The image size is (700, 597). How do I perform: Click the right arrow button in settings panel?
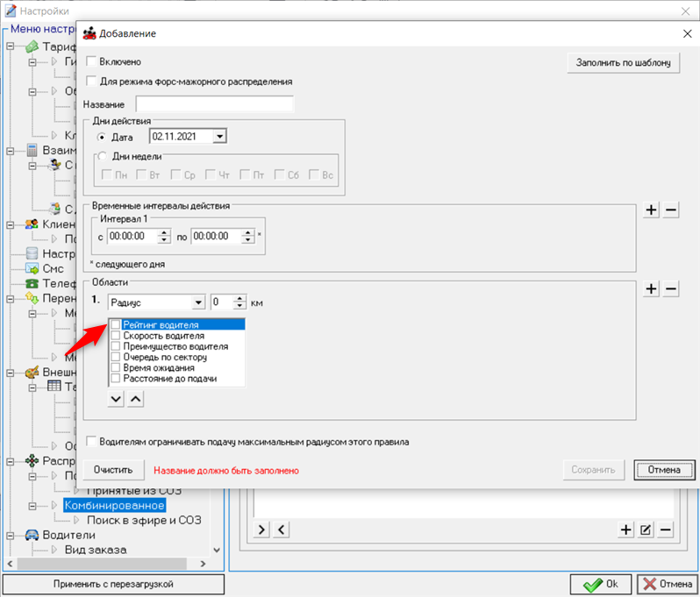point(261,529)
